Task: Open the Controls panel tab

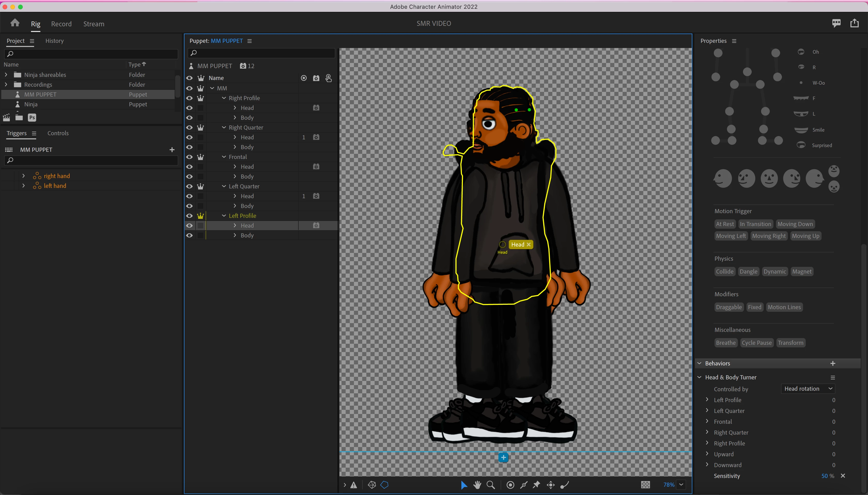Action: (x=58, y=133)
